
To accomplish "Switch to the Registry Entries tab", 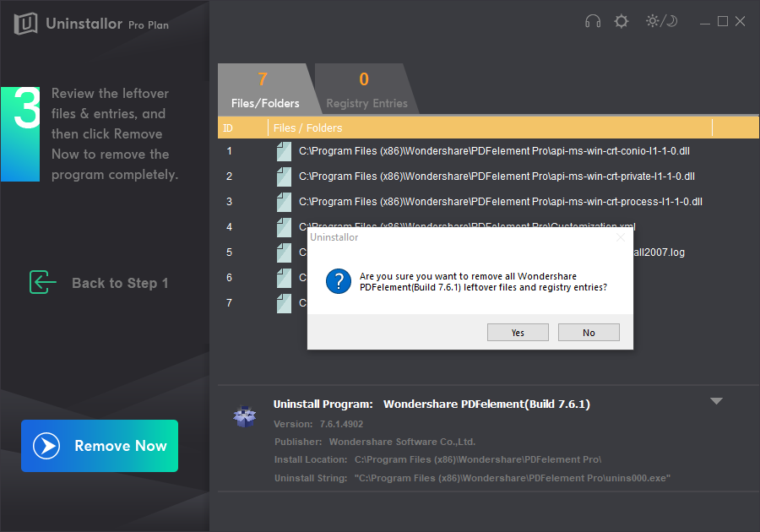I will (366, 90).
